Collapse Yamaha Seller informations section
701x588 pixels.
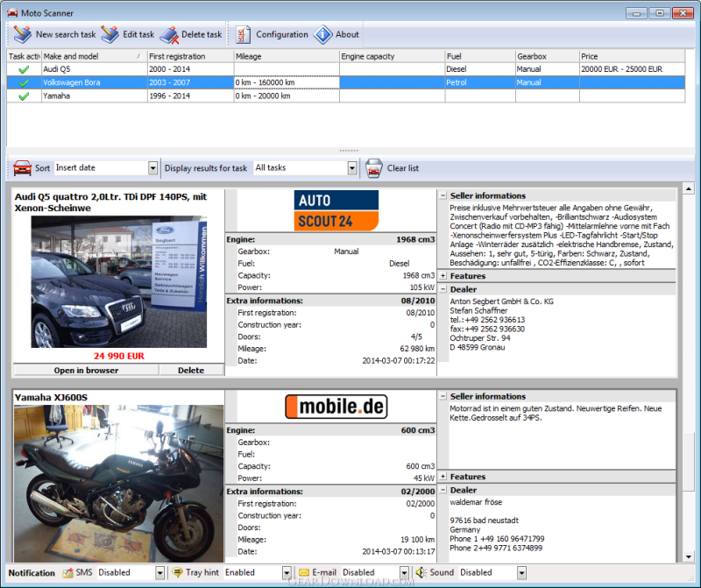[x=443, y=396]
